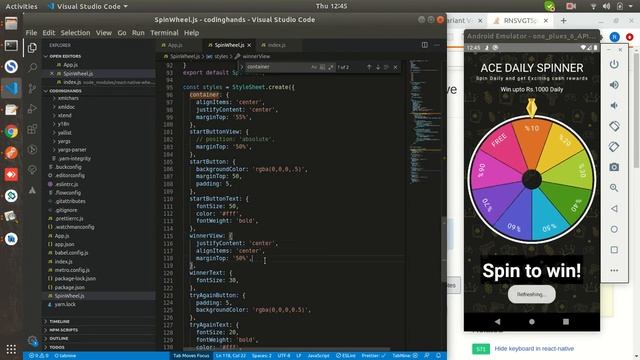Open Manage gear icon in activity bar
This screenshot has width=640, height=360.
tap(32, 340)
